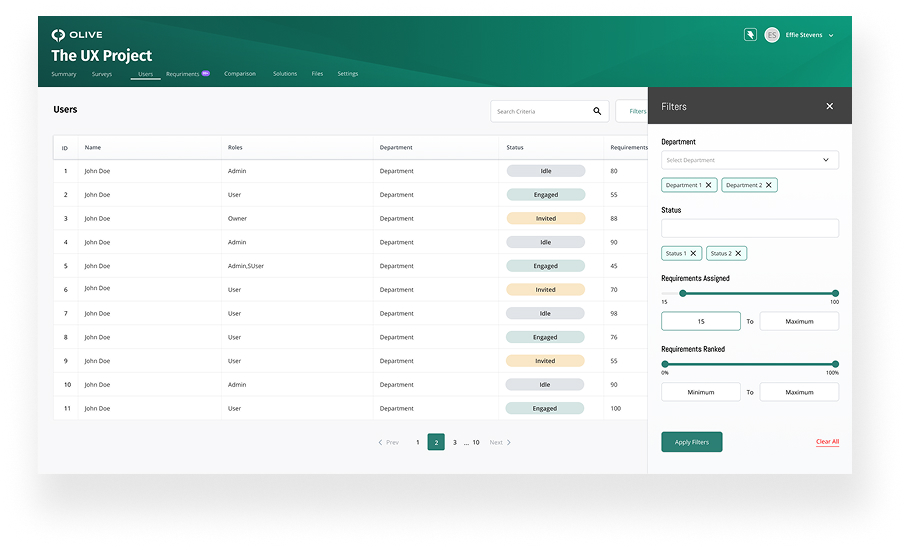This screenshot has width=906, height=550.
Task: Go to page 3
Action: click(x=455, y=443)
